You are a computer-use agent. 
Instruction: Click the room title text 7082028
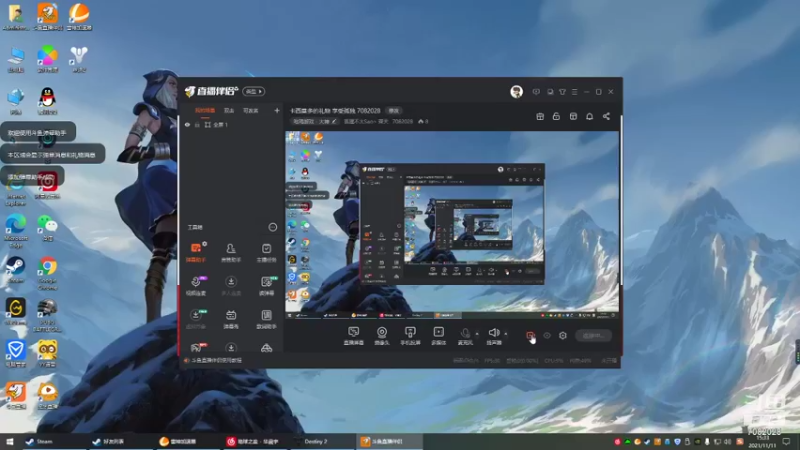click(335, 110)
